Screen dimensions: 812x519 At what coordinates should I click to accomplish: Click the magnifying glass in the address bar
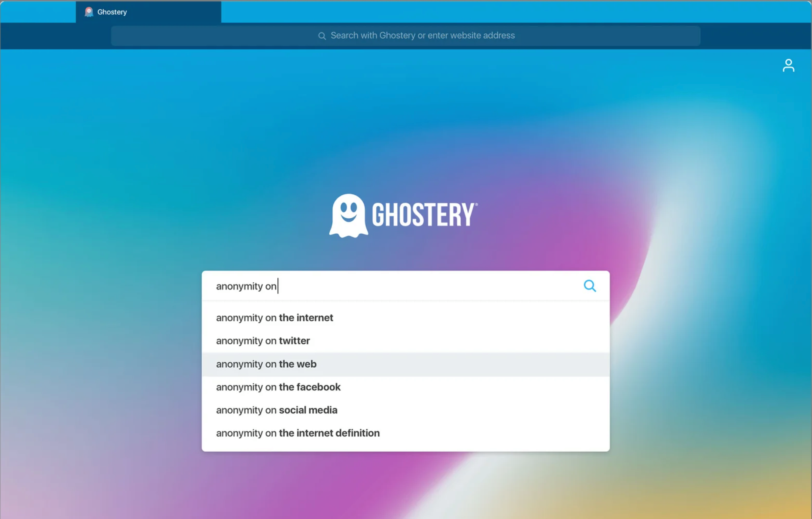(x=322, y=36)
